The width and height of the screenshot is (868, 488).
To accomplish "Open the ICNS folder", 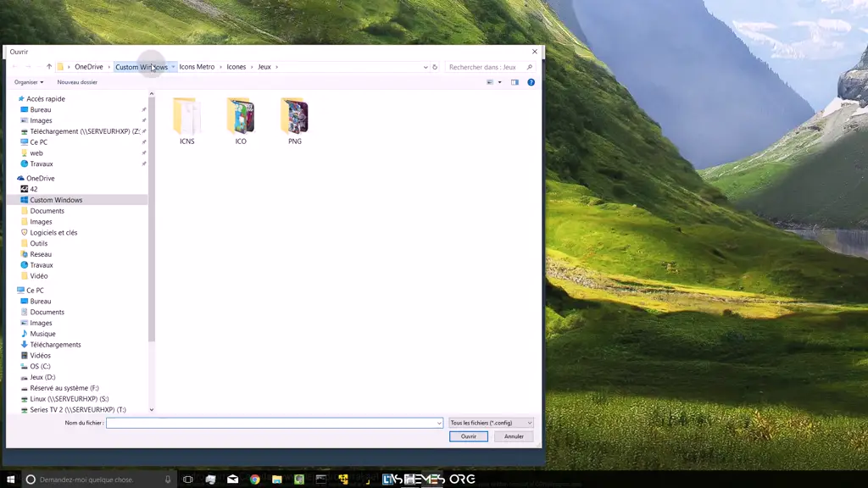I will (x=186, y=117).
